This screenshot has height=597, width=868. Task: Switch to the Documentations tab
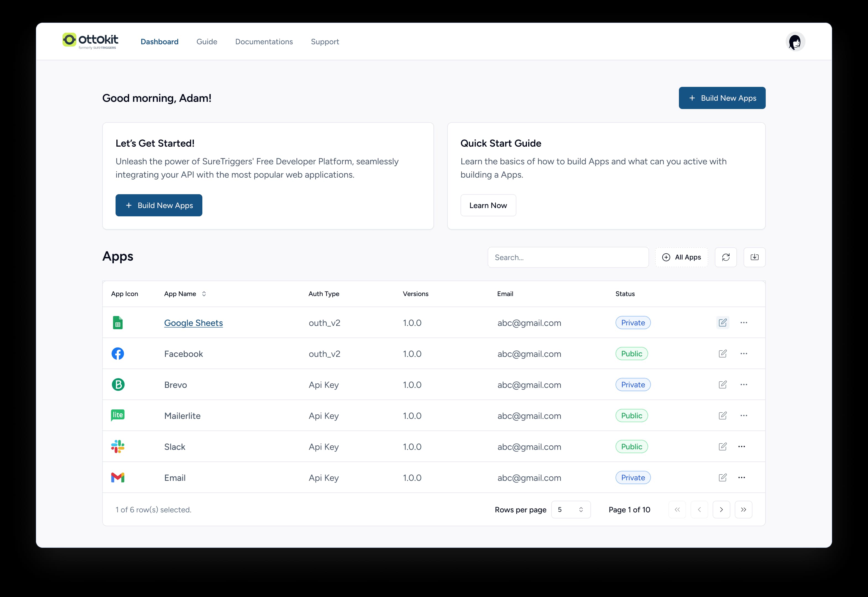(x=264, y=41)
